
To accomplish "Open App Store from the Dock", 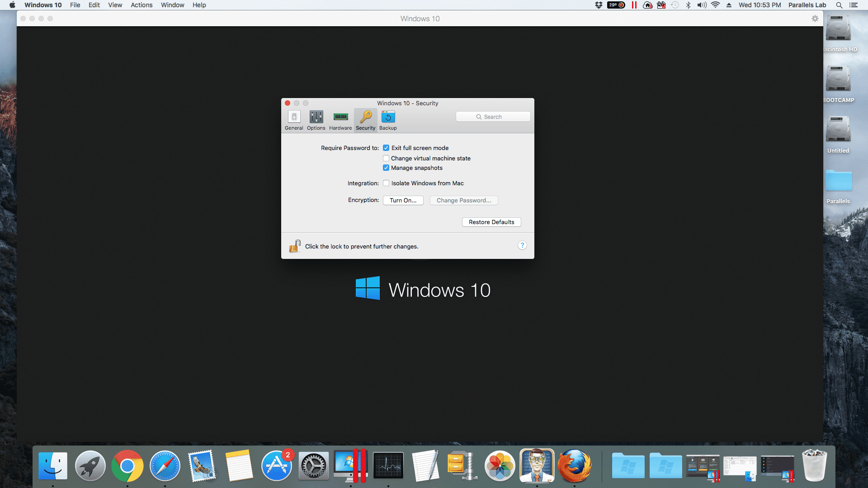I will [276, 465].
